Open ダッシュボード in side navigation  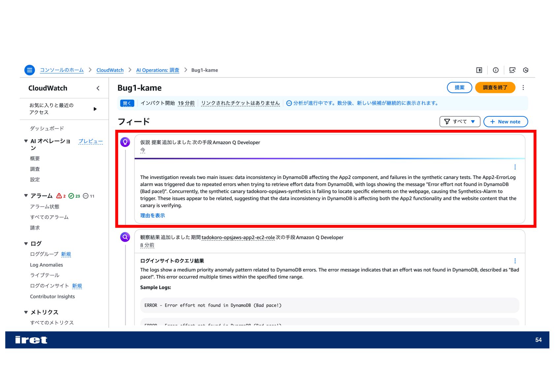(47, 128)
